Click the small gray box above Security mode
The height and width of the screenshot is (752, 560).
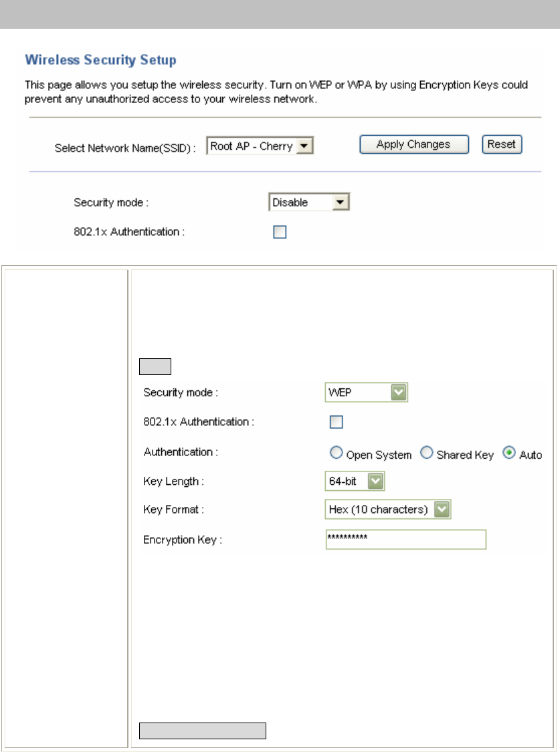pyautogui.click(x=155, y=366)
